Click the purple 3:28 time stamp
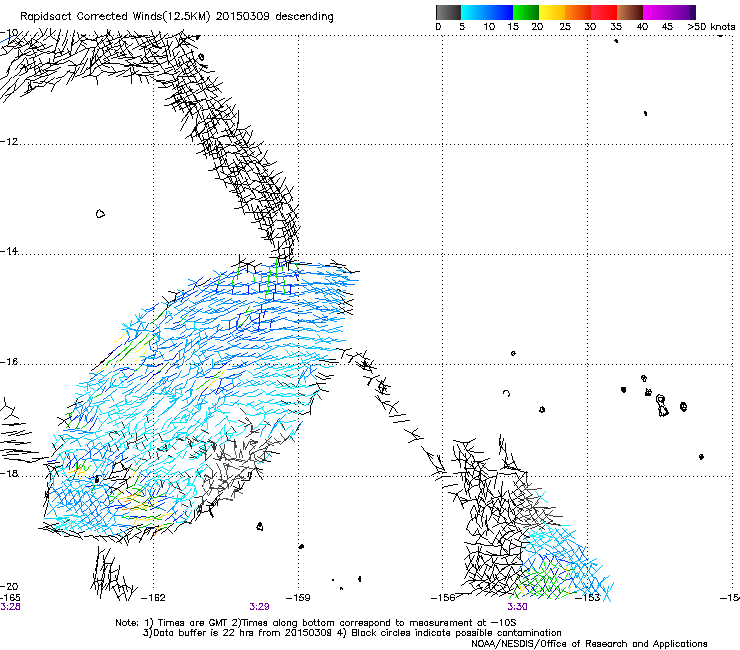The width and height of the screenshot is (740, 650). [x=10, y=607]
